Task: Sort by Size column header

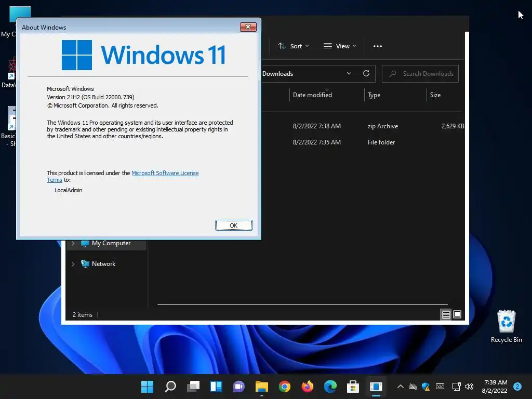Action: 435,95
